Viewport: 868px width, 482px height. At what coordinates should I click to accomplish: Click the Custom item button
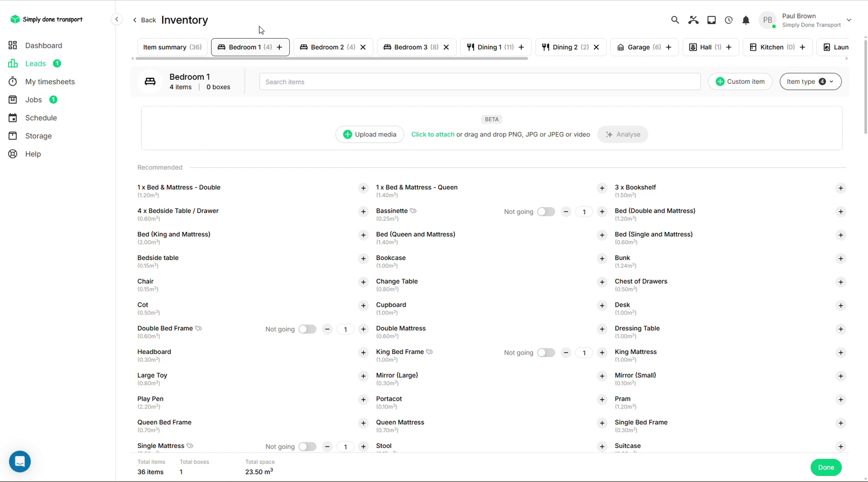[x=740, y=81]
